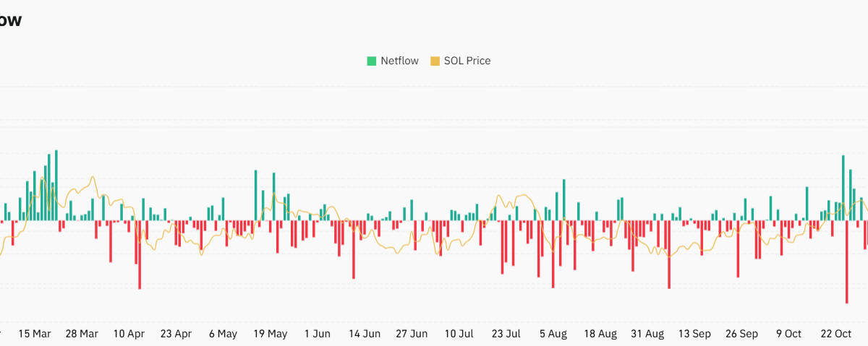Click the 31 Aug axis label
The height and width of the screenshot is (346, 868).
click(647, 334)
